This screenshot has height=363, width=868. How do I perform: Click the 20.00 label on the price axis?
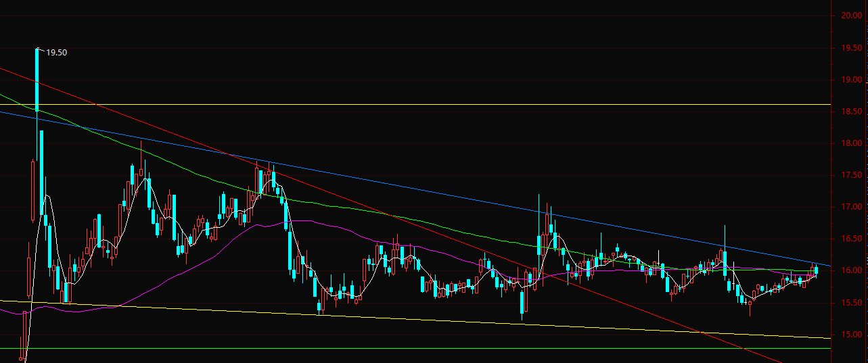(x=850, y=16)
